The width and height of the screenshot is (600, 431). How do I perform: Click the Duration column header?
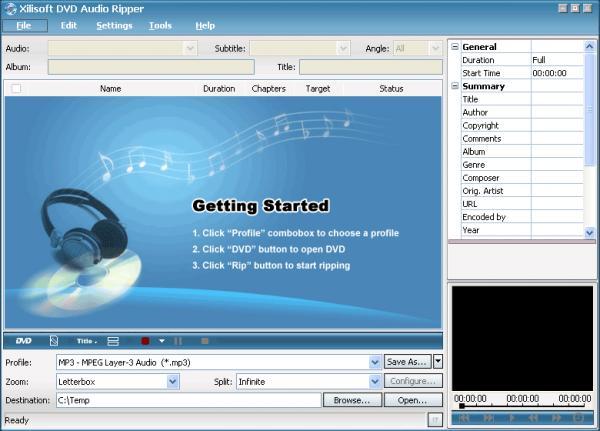[x=219, y=88]
